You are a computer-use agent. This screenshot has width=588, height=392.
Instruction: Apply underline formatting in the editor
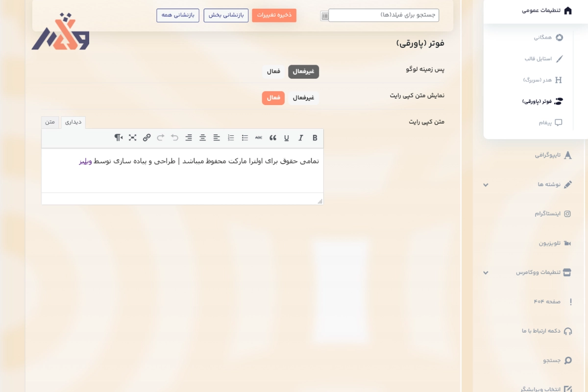point(287,138)
